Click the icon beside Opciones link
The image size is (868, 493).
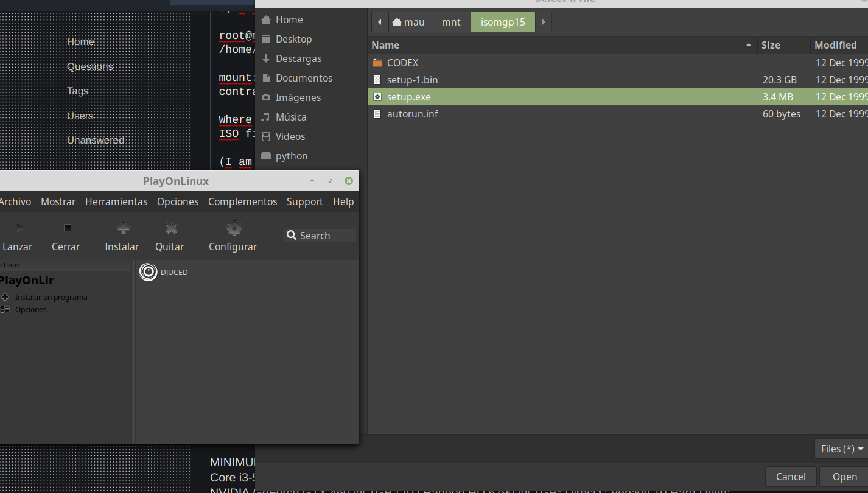tap(5, 309)
